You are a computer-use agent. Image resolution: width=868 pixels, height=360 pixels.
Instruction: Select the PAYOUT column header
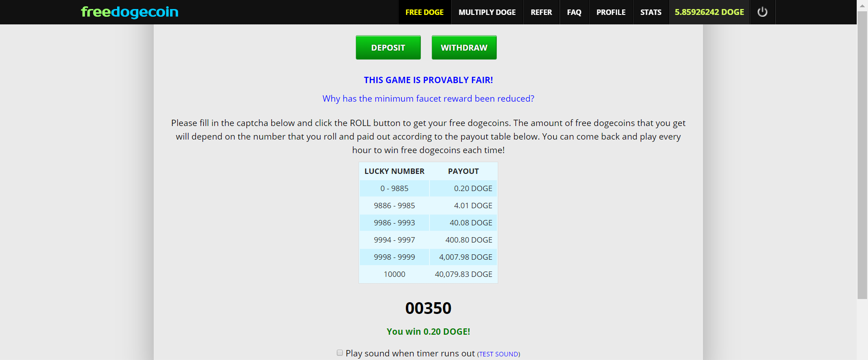click(x=463, y=171)
